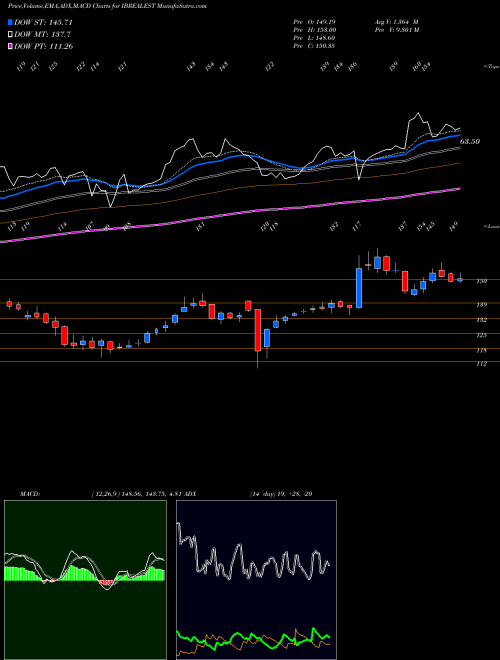Click the bottom low label 117
500x660 pixels.
(x=357, y=226)
